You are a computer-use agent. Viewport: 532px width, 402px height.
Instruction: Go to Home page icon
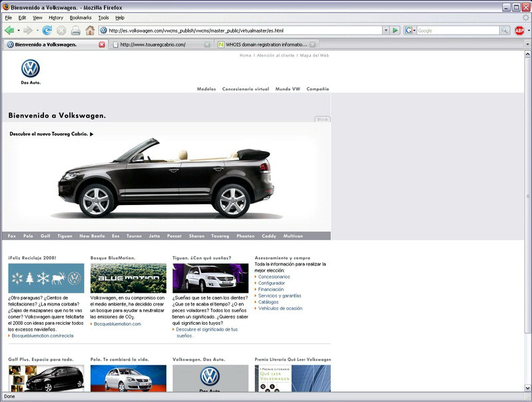click(x=90, y=31)
